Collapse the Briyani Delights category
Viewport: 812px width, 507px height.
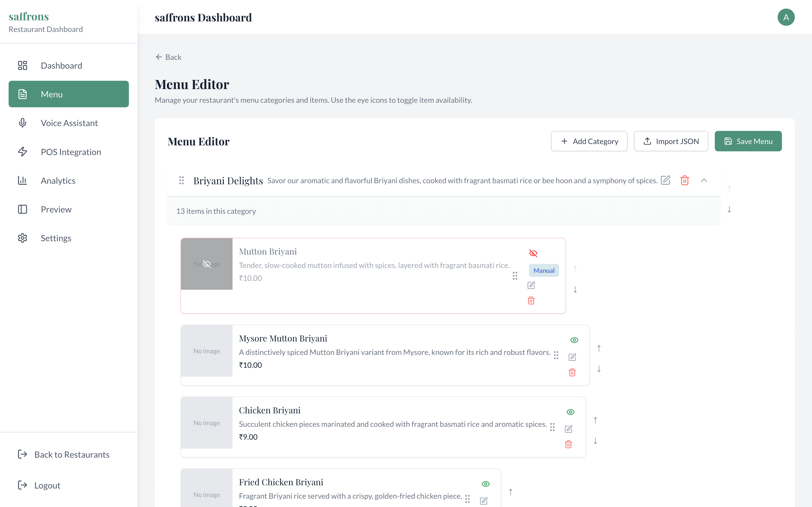(x=704, y=180)
